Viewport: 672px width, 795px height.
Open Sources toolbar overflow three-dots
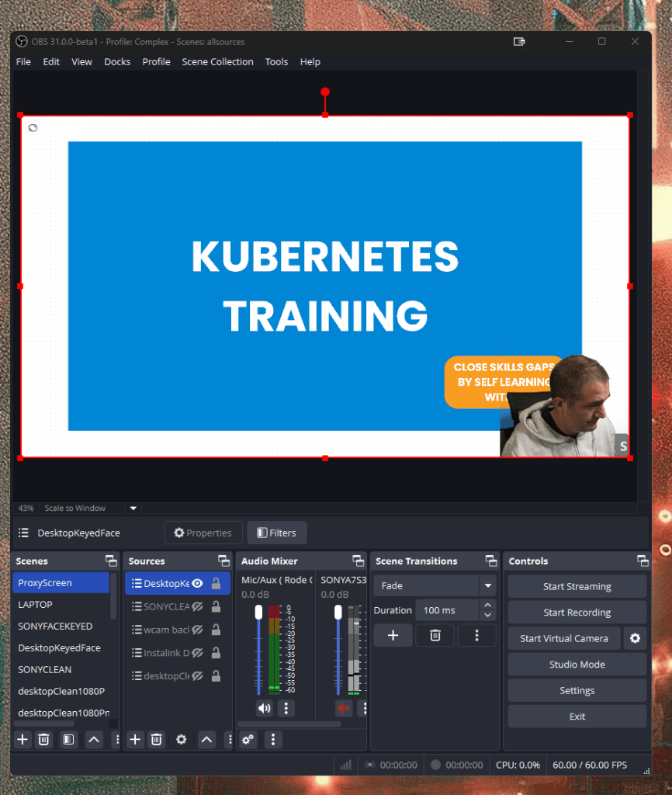pos(230,739)
